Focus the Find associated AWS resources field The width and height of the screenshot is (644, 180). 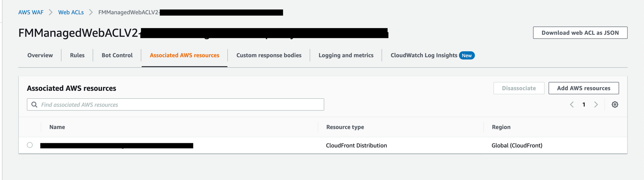pyautogui.click(x=175, y=105)
